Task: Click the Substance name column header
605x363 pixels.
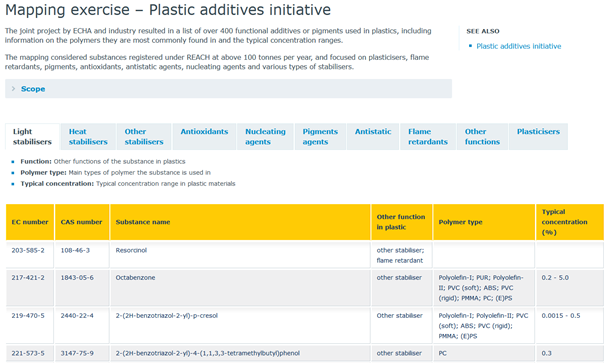Action: tap(240, 222)
